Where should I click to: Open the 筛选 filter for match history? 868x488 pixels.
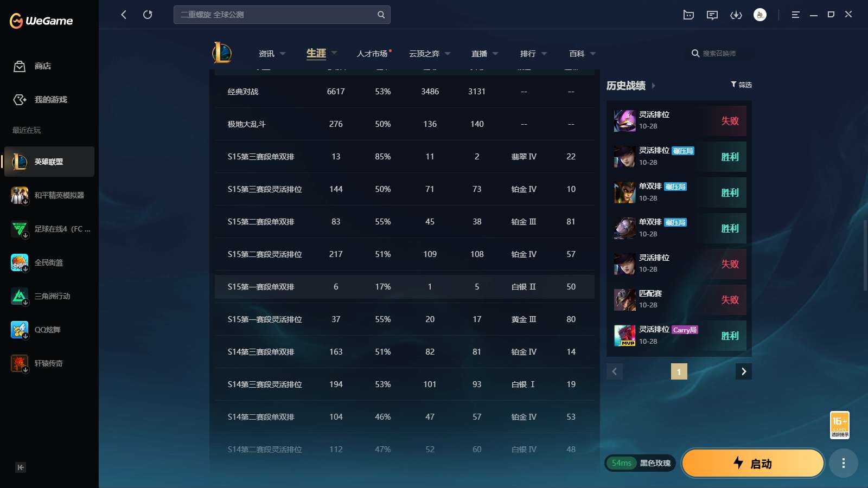pyautogui.click(x=741, y=85)
